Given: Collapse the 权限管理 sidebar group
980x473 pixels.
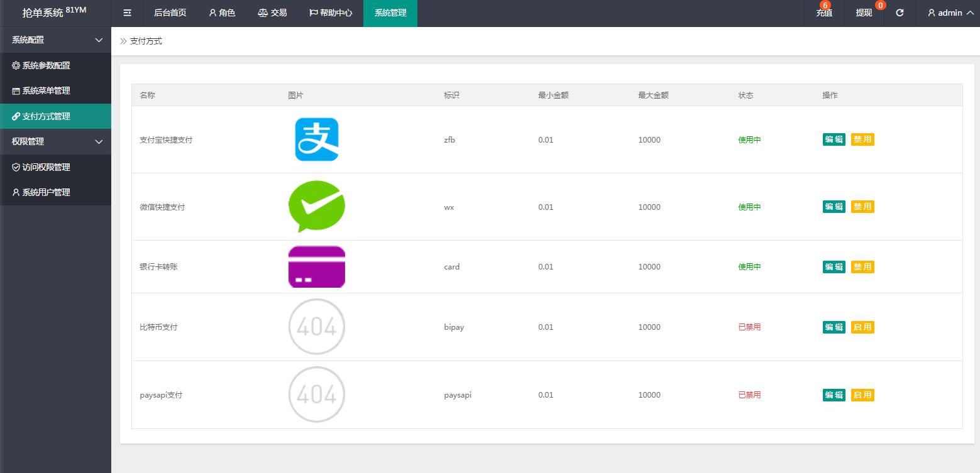Looking at the screenshot, I should (55, 141).
